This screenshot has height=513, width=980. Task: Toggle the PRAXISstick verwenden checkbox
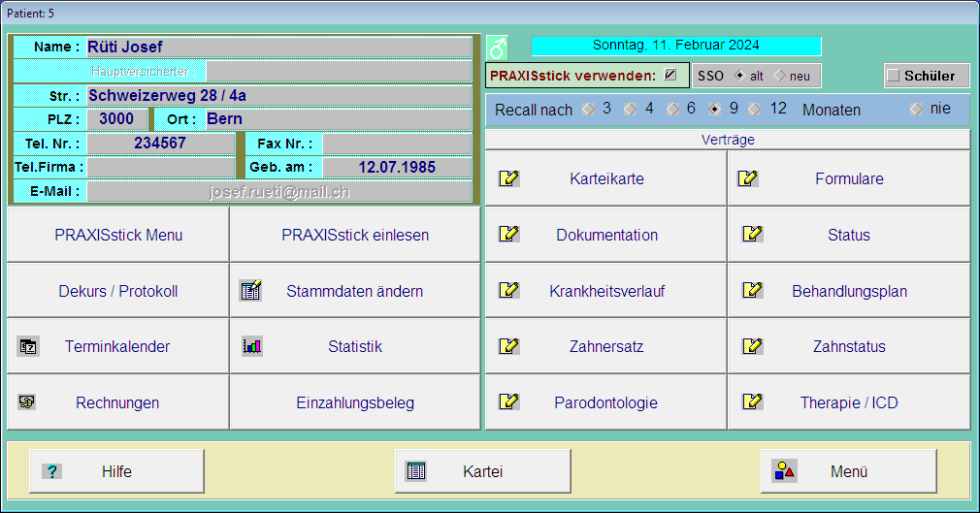[x=670, y=75]
